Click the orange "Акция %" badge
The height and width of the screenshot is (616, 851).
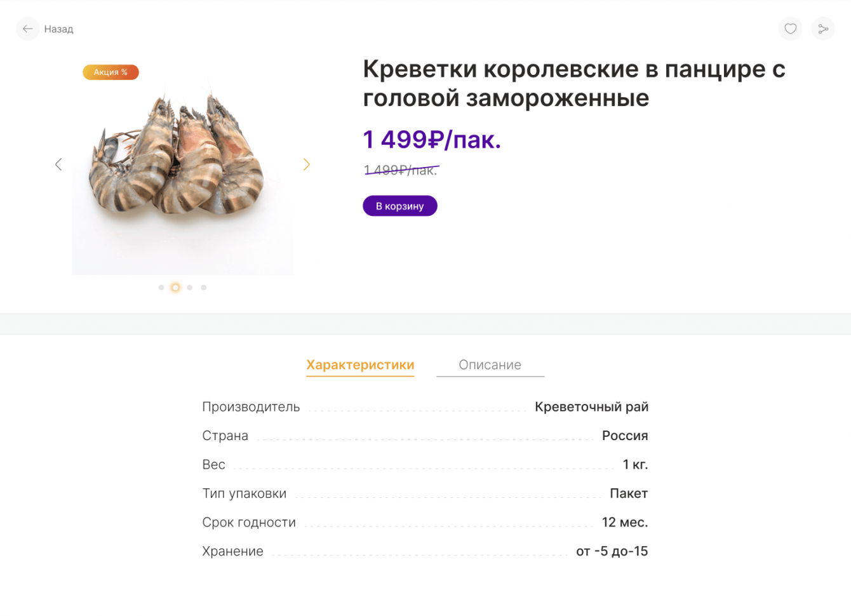(x=111, y=72)
